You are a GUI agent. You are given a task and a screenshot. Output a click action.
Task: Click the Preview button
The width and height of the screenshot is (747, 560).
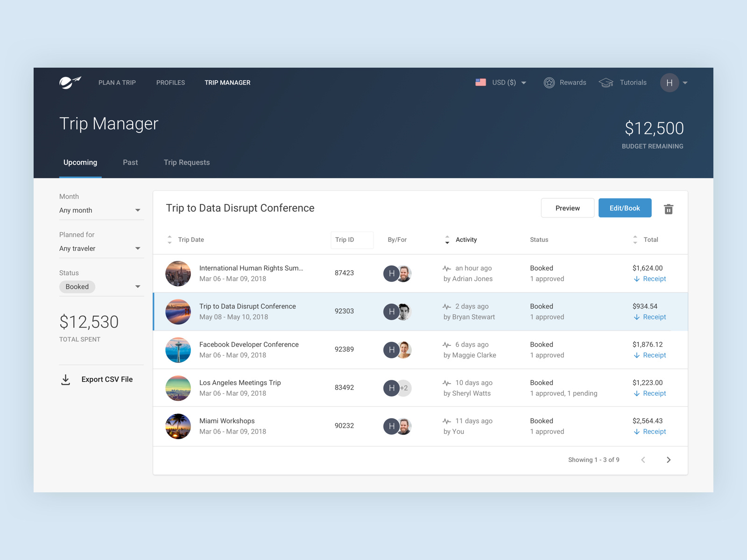[567, 208]
